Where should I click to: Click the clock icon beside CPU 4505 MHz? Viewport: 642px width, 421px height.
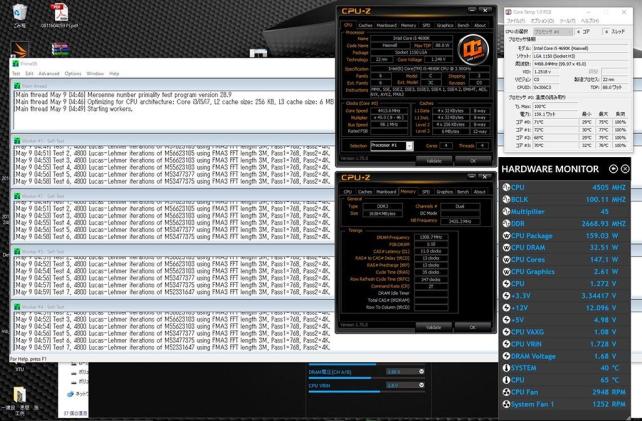click(x=506, y=187)
